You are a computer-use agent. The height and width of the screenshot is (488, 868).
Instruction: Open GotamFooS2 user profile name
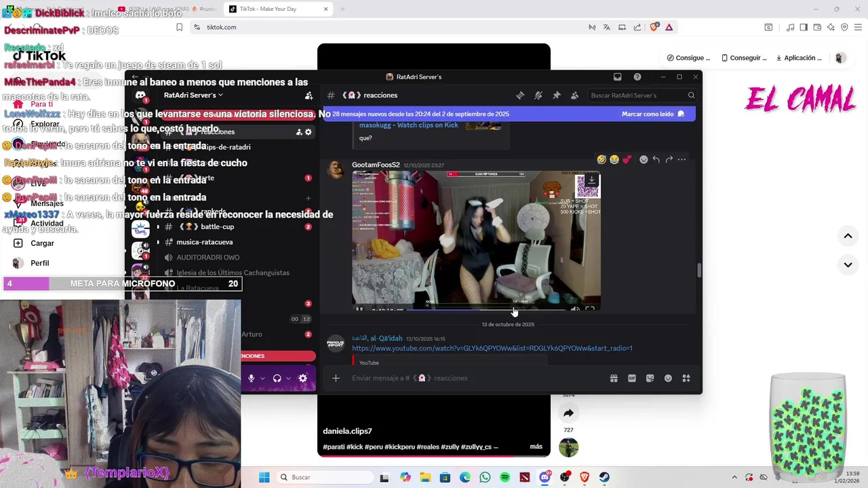376,165
